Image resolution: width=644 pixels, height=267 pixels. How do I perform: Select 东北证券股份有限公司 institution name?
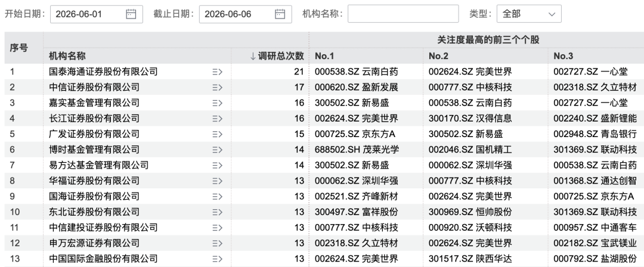[x=94, y=212]
